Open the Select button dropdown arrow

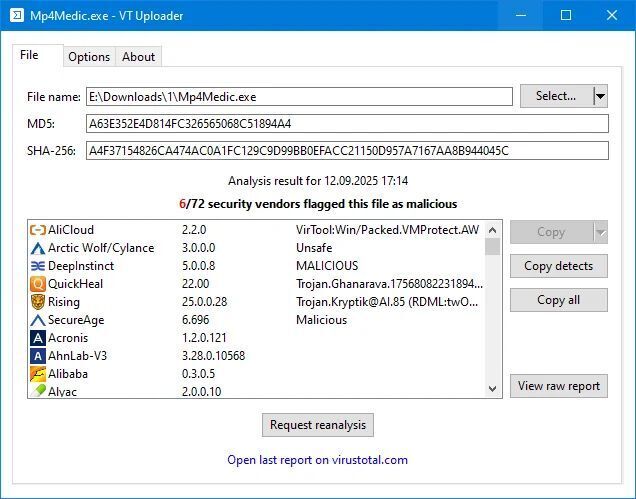coord(600,96)
